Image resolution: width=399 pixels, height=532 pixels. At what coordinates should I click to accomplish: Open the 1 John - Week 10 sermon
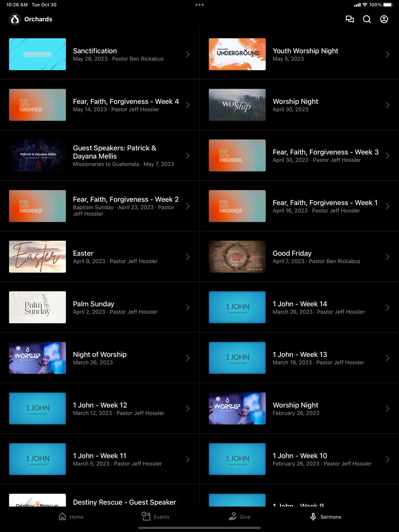[x=299, y=459]
